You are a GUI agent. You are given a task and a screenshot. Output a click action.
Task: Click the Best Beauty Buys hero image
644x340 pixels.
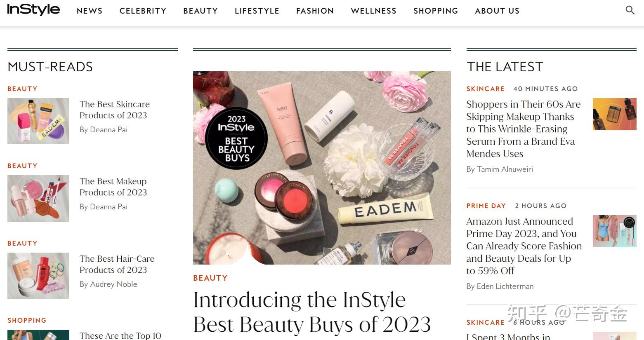322,168
